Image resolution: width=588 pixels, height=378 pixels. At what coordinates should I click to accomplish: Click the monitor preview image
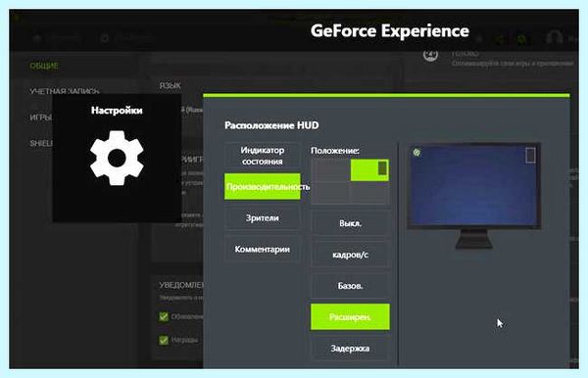coord(474,195)
